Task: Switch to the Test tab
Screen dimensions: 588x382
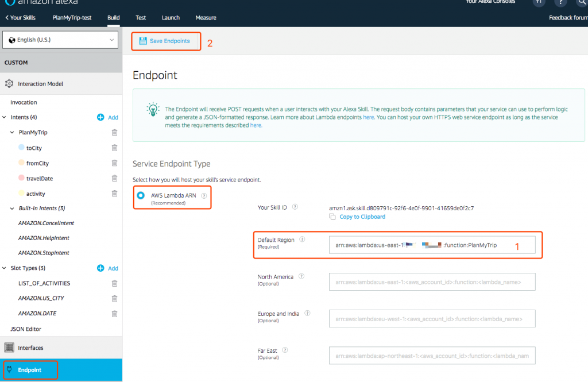Action: pos(141,18)
